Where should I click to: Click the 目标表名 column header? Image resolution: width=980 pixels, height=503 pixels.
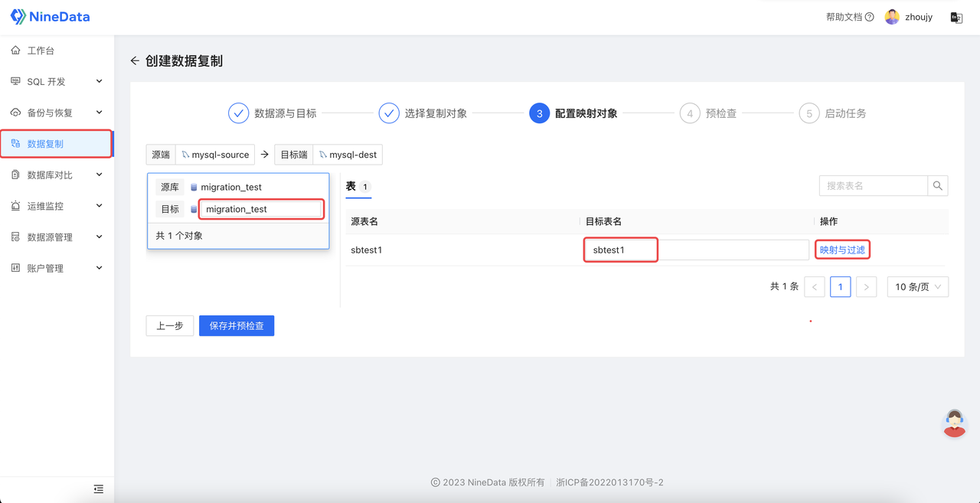[603, 221]
